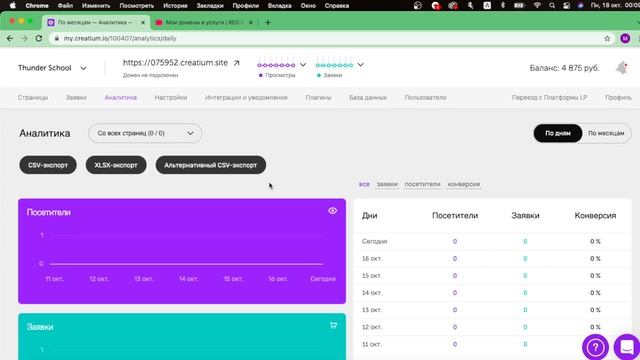Screen dimensions: 640x360
Task: Open the Закладки menu in menu bar
Action: (210, 6)
